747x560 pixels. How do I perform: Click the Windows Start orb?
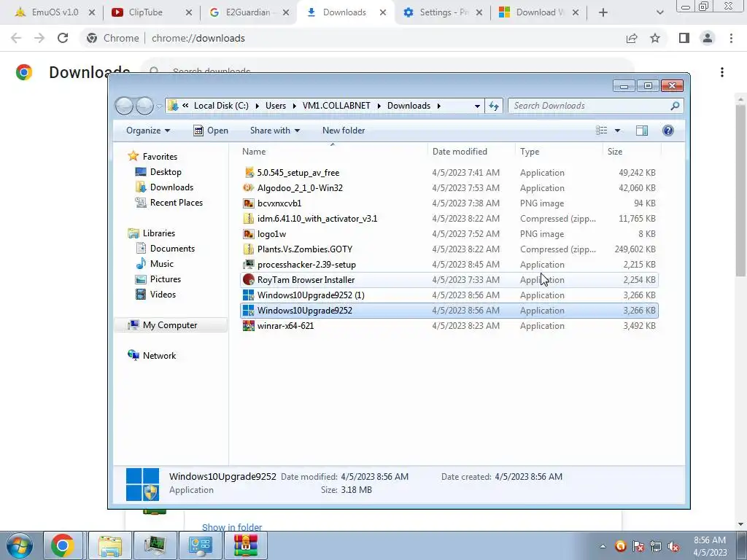click(x=20, y=545)
